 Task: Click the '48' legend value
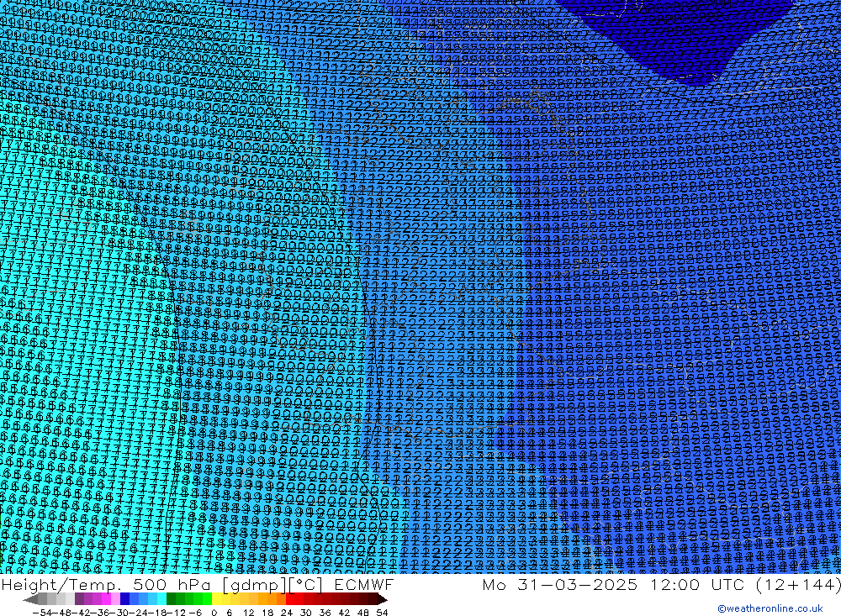point(363,613)
